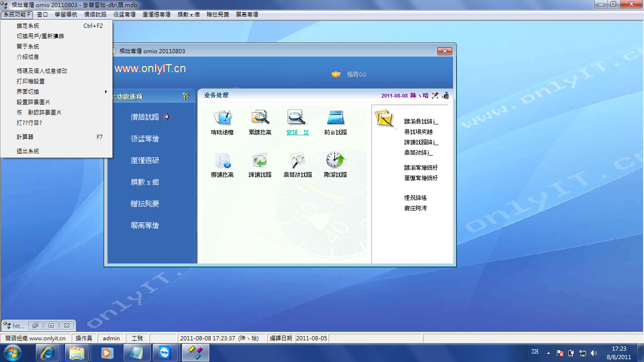Choose 計算器 in the system menu
This screenshot has height=362, width=644.
coord(25,137)
